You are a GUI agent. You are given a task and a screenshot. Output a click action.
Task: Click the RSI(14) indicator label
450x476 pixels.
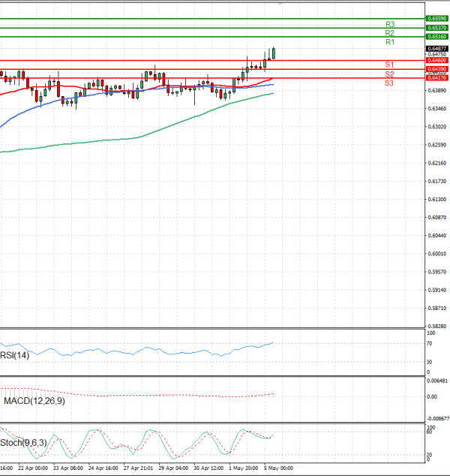15,355
